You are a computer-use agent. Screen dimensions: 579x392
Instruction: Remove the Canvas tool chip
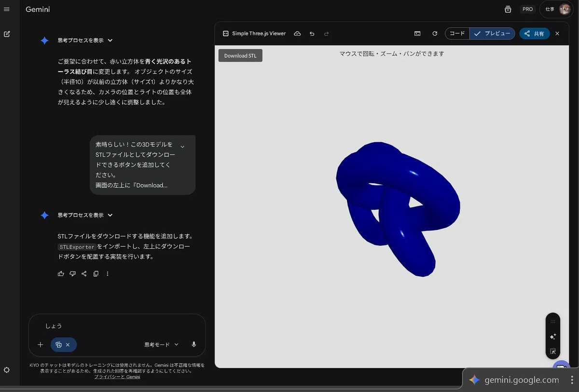click(x=68, y=345)
